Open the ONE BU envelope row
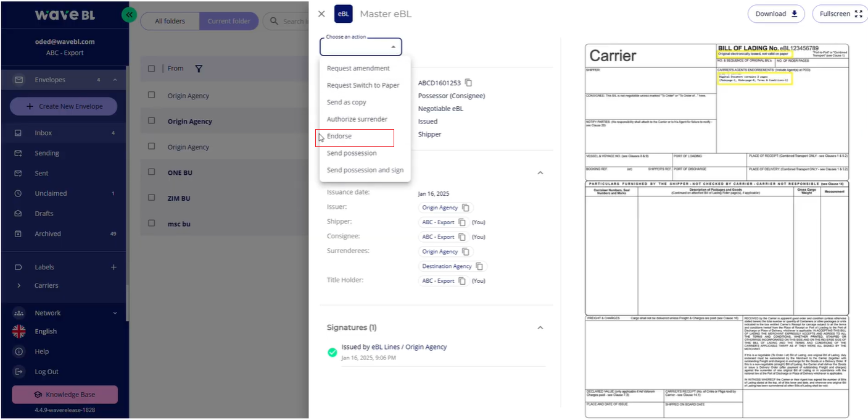The width and height of the screenshot is (868, 420). 225,173
